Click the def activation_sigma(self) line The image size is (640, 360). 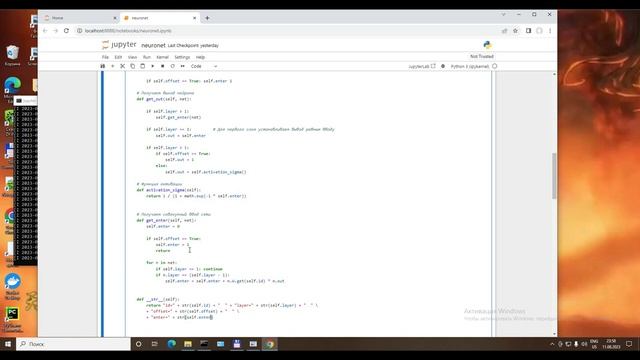click(169, 190)
